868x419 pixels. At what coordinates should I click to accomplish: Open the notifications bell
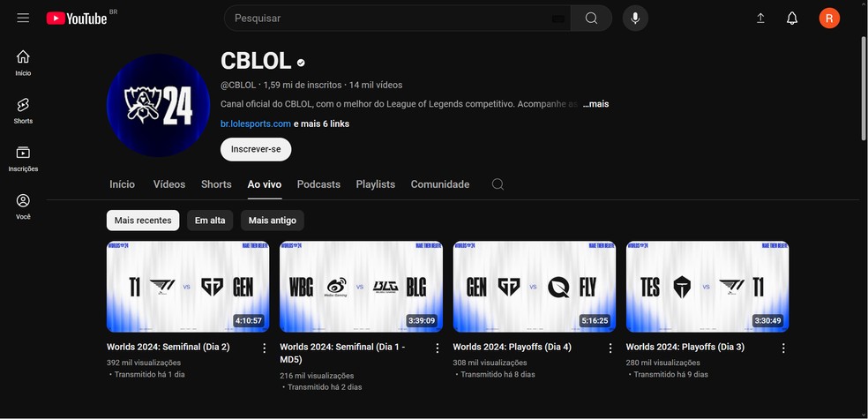pos(792,19)
